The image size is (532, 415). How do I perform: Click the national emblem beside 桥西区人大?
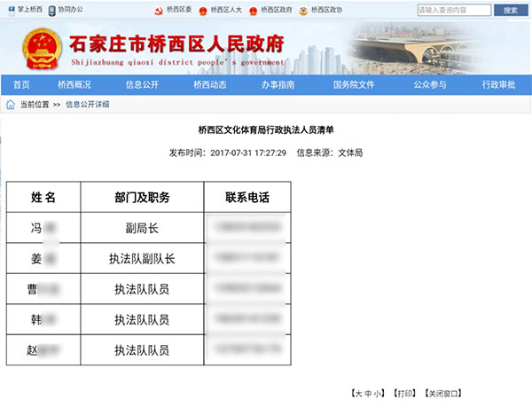click(203, 12)
